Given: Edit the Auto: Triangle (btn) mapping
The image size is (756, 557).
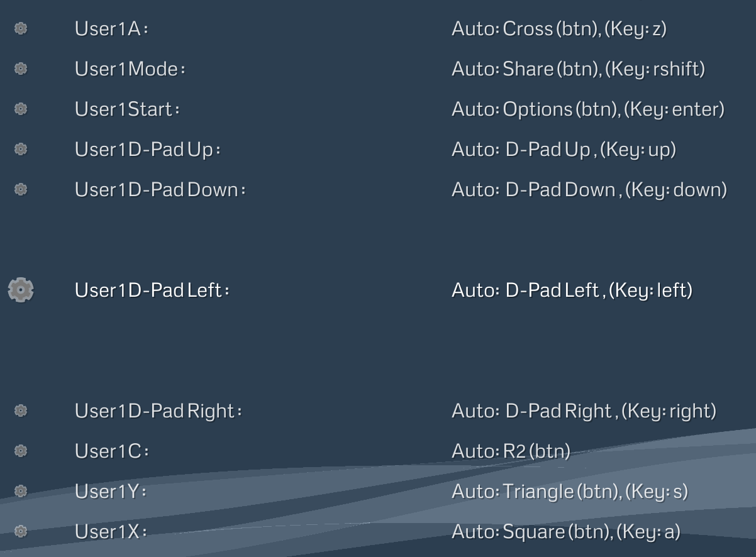Looking at the screenshot, I should [570, 492].
